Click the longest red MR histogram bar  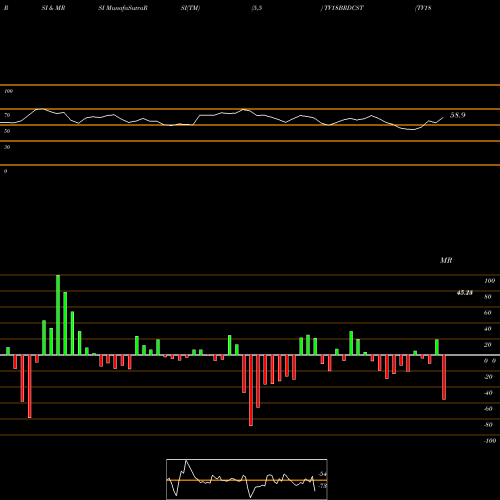251,390
